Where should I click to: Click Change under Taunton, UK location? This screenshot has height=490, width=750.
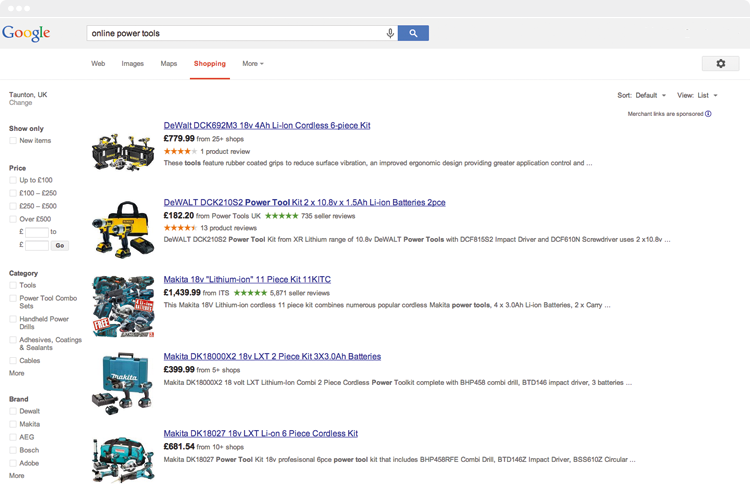(20, 103)
